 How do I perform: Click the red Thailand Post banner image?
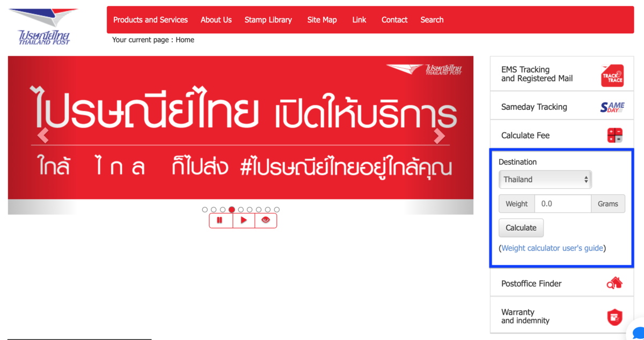240,128
